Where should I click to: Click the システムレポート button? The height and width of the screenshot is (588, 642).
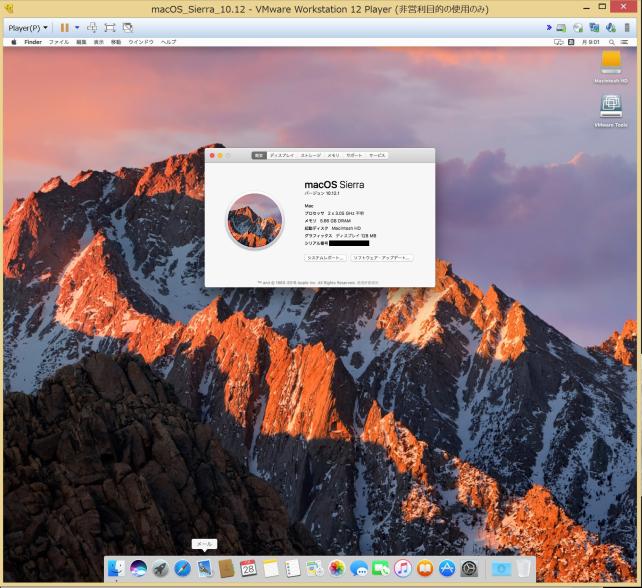[x=326, y=258]
